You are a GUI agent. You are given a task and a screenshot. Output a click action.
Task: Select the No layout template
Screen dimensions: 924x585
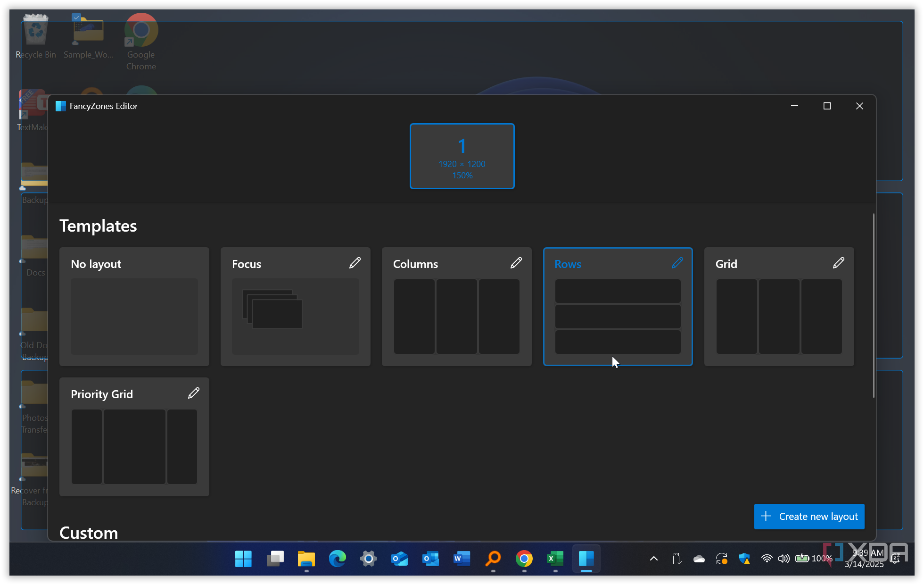point(134,307)
